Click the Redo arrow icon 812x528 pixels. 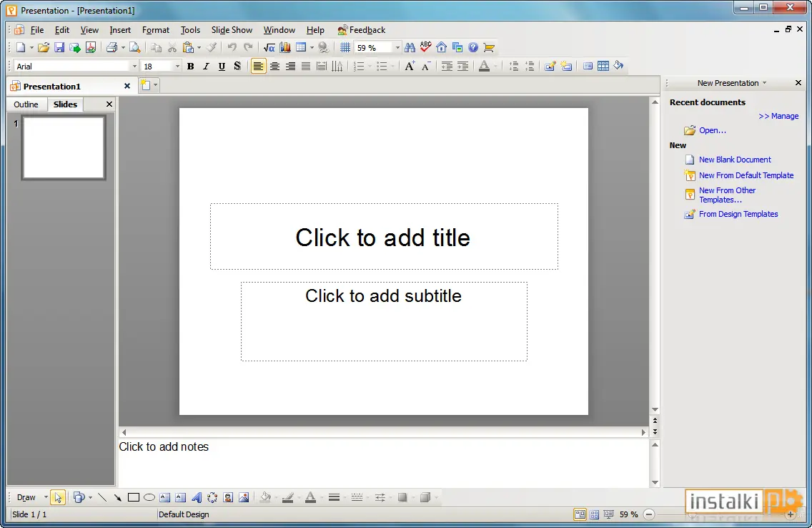tap(248, 48)
